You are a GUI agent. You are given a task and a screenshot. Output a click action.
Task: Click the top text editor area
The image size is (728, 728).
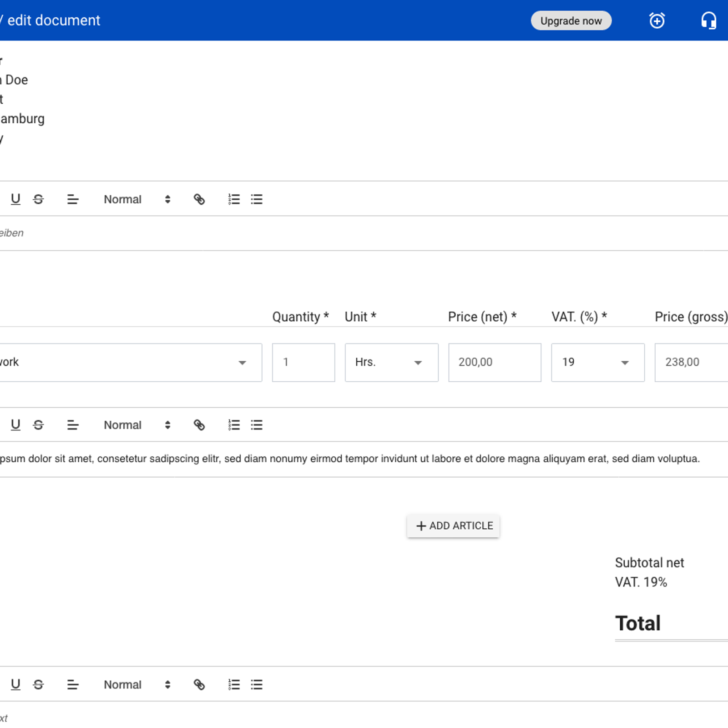coord(364,233)
